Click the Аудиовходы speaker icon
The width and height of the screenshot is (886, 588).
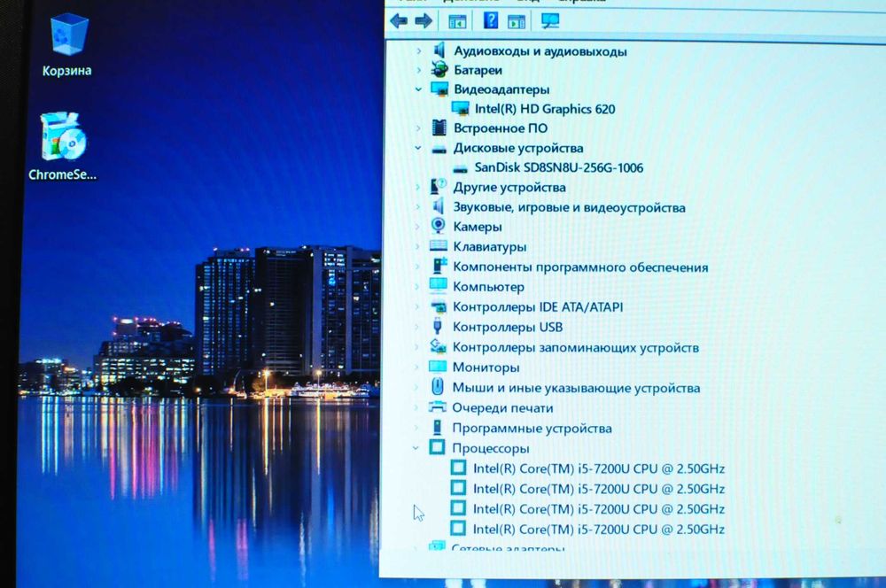click(x=439, y=50)
